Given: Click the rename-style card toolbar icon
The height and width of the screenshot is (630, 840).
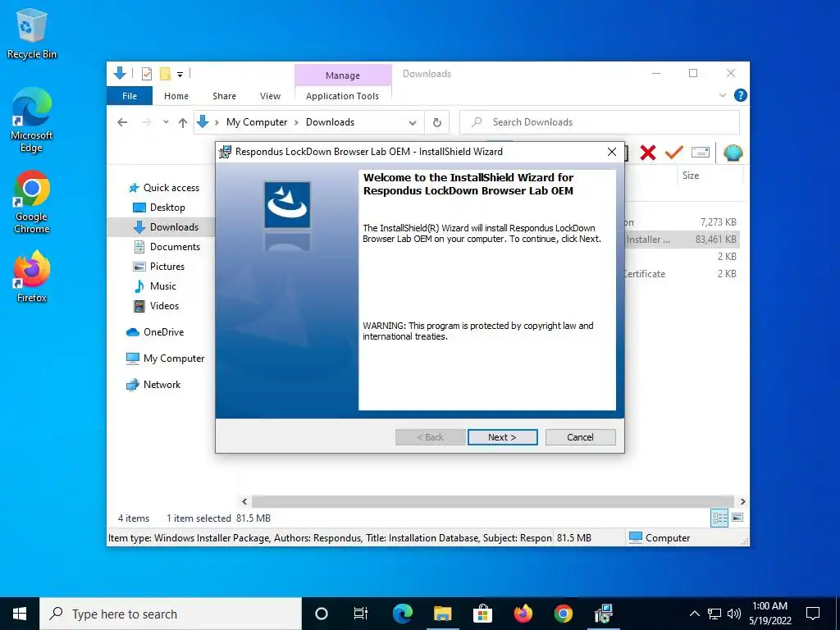Looking at the screenshot, I should [x=701, y=153].
